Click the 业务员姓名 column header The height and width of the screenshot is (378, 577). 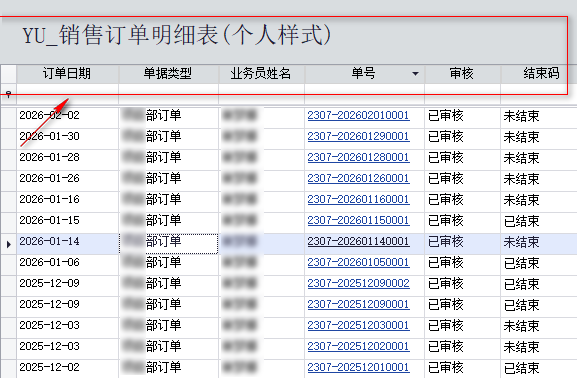coord(261,74)
